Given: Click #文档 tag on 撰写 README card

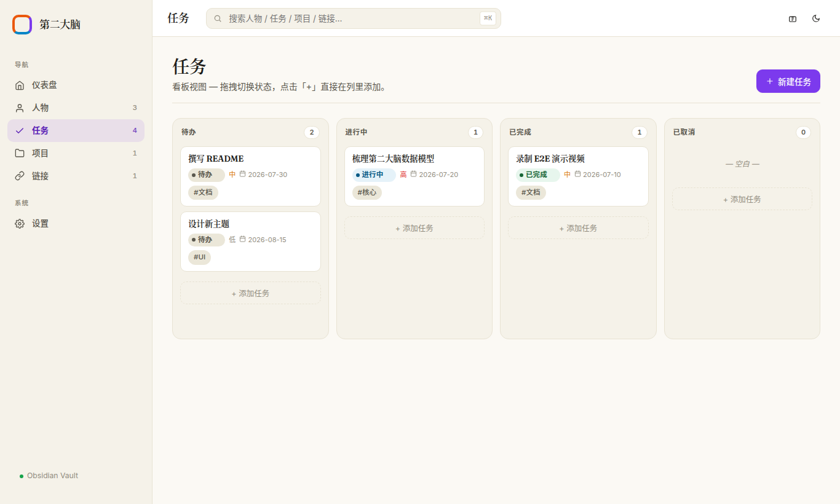Looking at the screenshot, I should (x=203, y=192).
